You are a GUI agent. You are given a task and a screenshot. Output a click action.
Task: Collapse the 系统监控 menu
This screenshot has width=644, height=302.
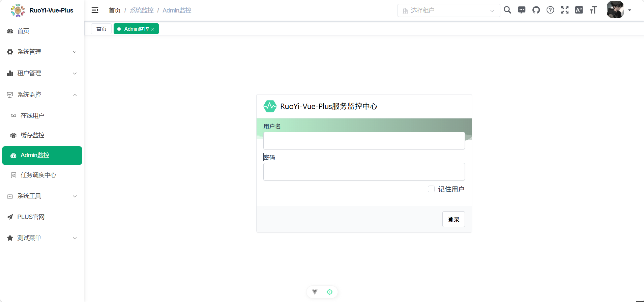pyautogui.click(x=42, y=95)
